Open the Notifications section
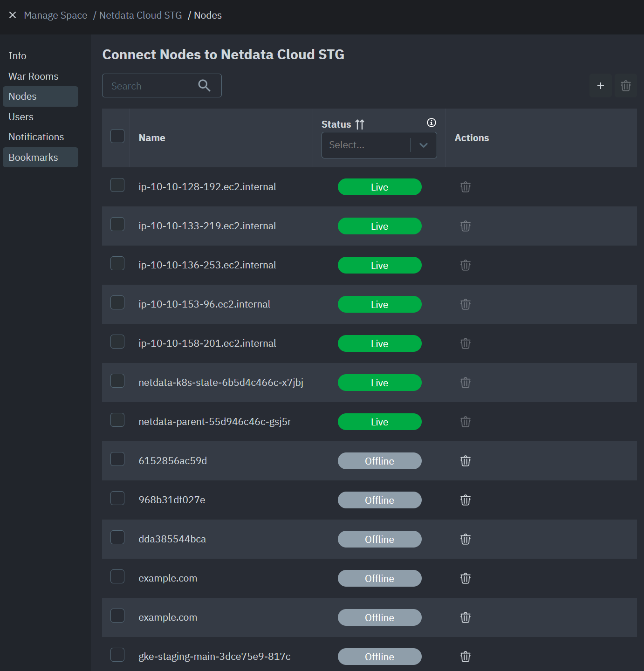 click(x=36, y=137)
